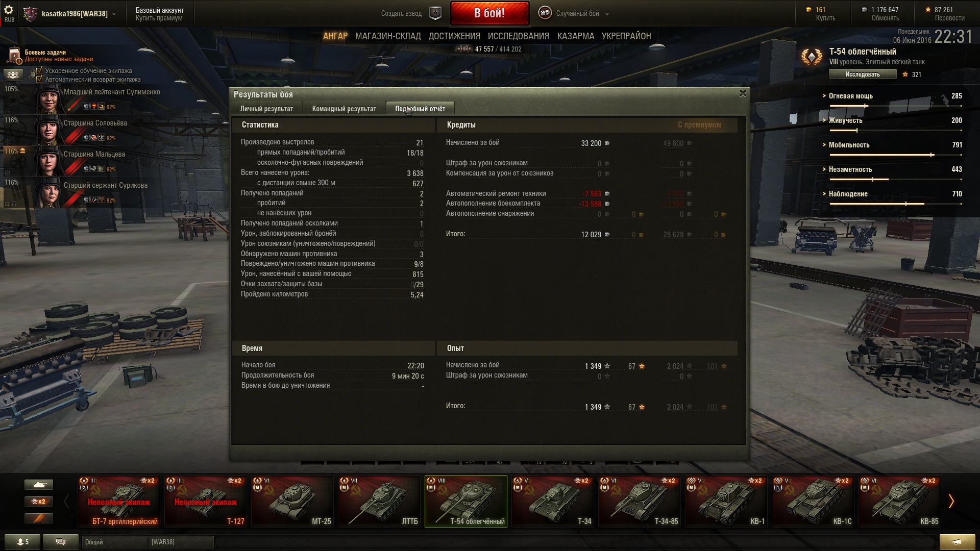This screenshot has height=551, width=980.
Task: Click the tank type filter icon
Action: pyautogui.click(x=39, y=485)
